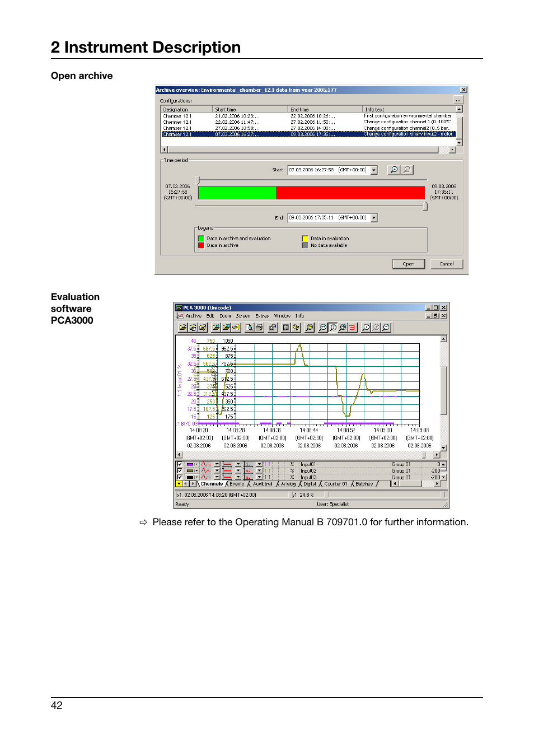Open the Input03 marker dropdown arrow
Image resolution: width=534 pixels, height=756 pixels.
[x=259, y=477]
